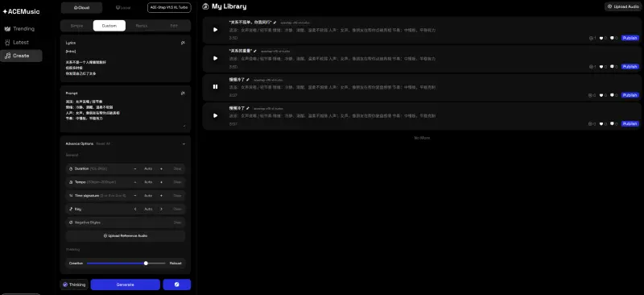Click the Duration Auto value field
The height and width of the screenshot is (295, 644).
pos(148,168)
